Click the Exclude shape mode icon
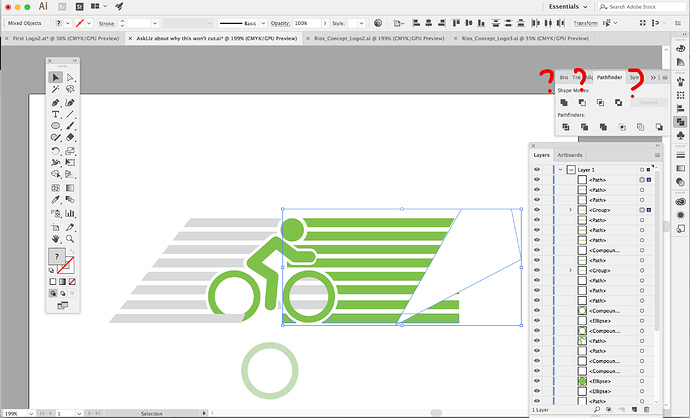690x418 pixels. 619,103
